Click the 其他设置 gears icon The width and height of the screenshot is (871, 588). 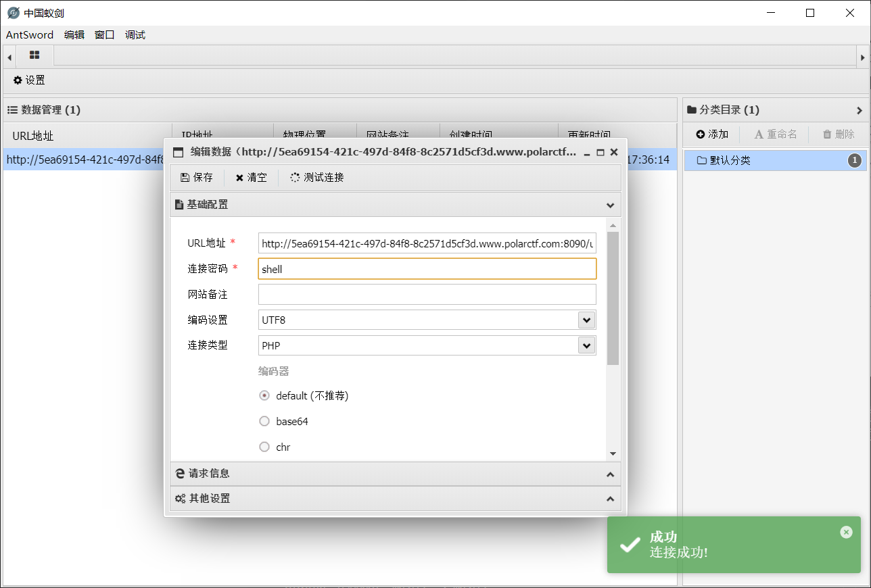pos(180,499)
